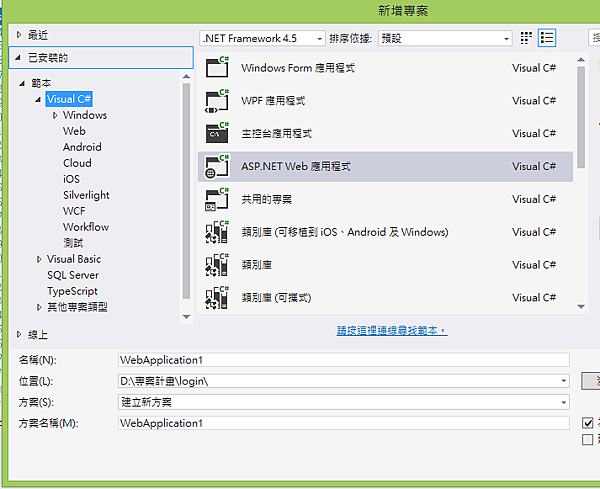Select the 共用的專案 template name
Image resolution: width=600 pixels, height=489 pixels.
coord(267,199)
